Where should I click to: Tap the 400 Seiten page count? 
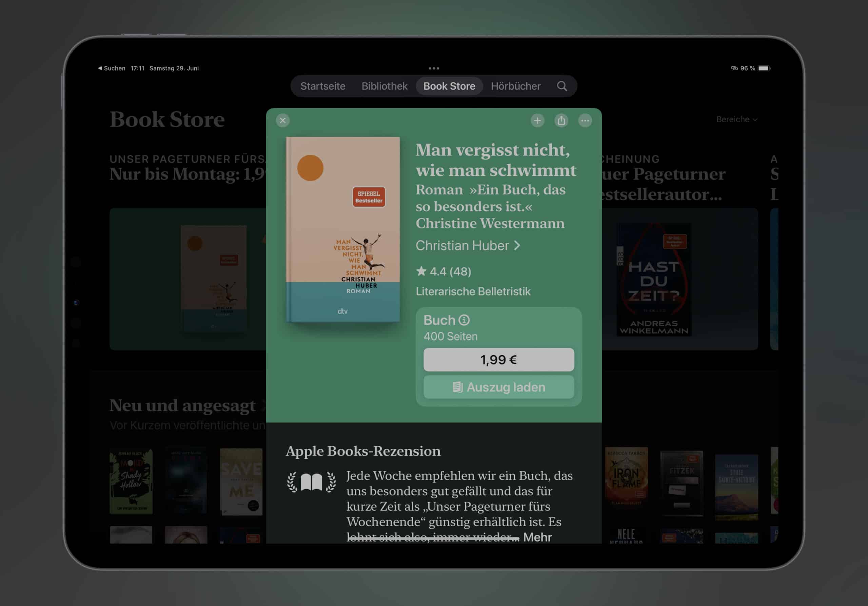(x=450, y=336)
